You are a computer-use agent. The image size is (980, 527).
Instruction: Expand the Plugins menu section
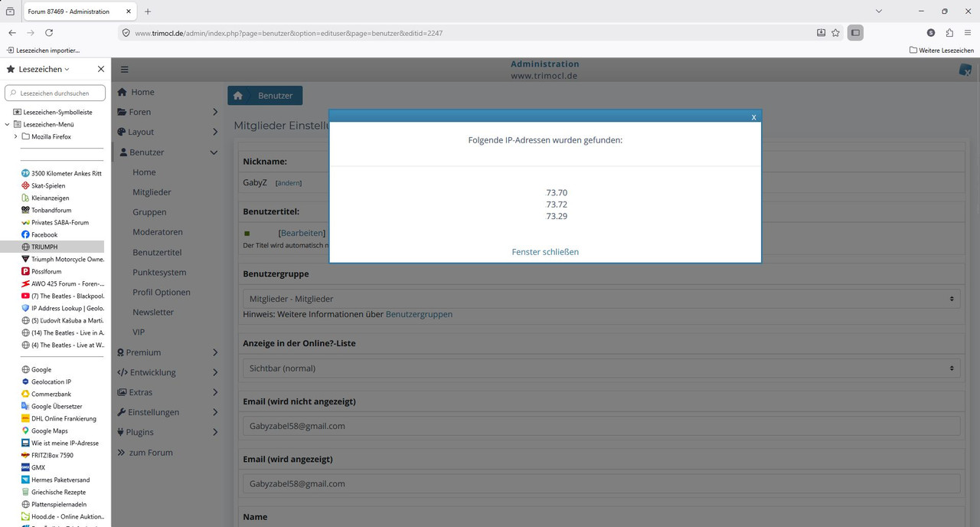(167, 432)
